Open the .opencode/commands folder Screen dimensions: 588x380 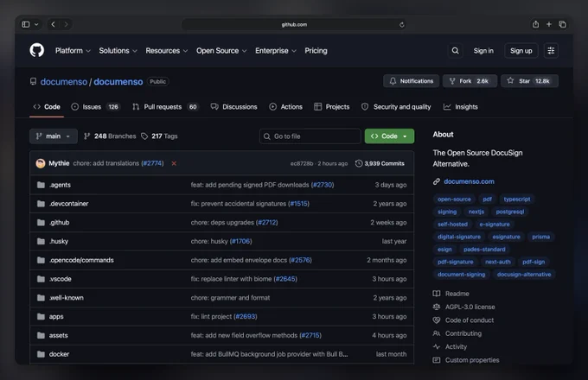tap(81, 260)
